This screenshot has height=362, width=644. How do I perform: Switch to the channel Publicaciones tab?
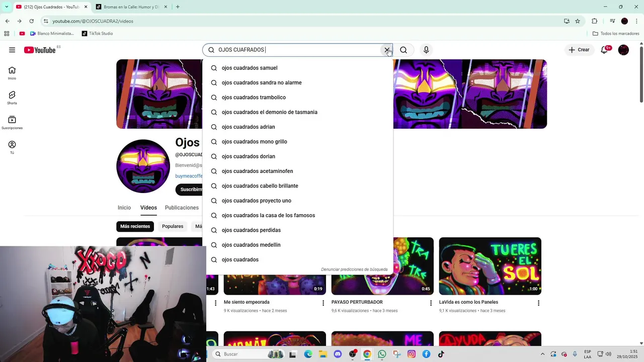tap(182, 208)
